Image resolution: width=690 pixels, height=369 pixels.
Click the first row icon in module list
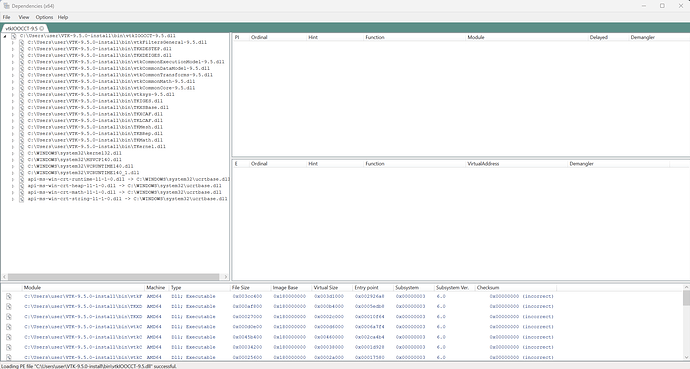(9, 296)
